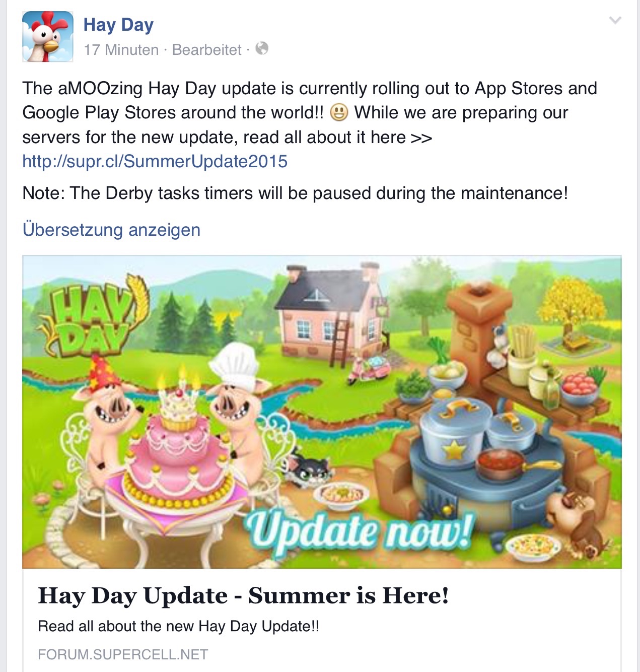
Task: Click the Read all about the new update description
Action: click(x=179, y=626)
